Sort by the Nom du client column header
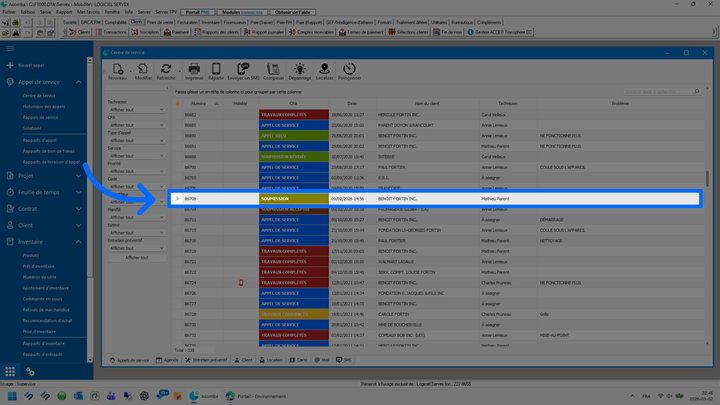 click(427, 103)
